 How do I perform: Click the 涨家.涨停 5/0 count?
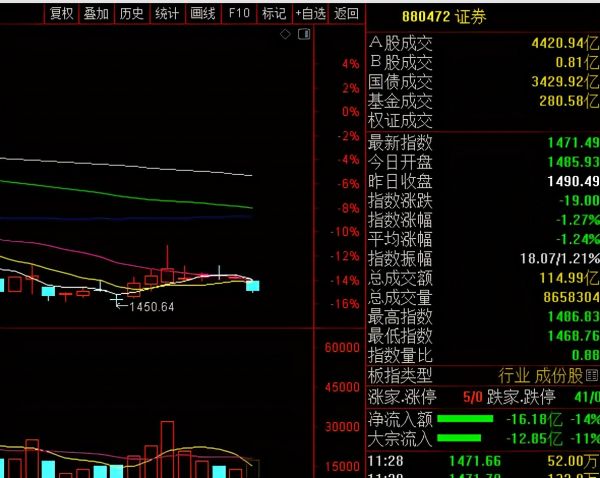471,397
